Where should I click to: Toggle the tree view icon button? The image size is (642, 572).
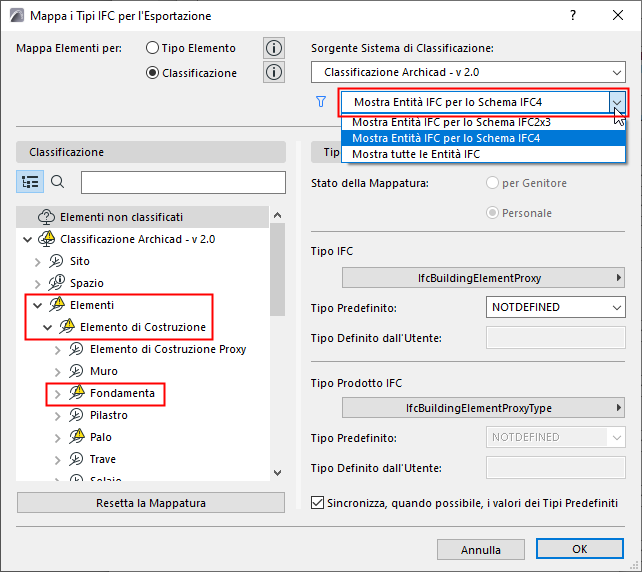pos(30,181)
